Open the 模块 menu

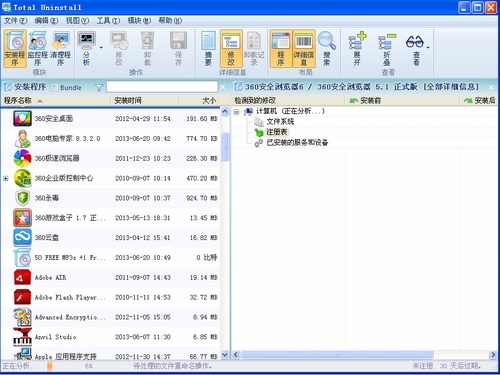coord(139,21)
